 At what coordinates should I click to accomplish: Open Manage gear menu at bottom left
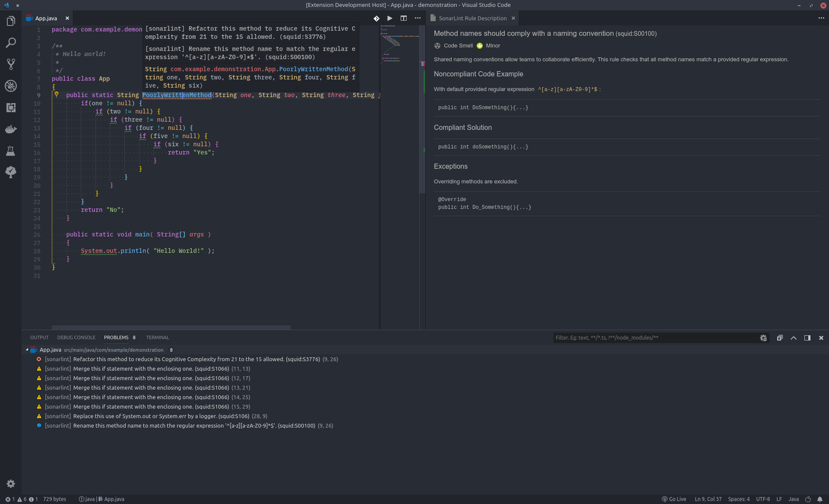11,484
